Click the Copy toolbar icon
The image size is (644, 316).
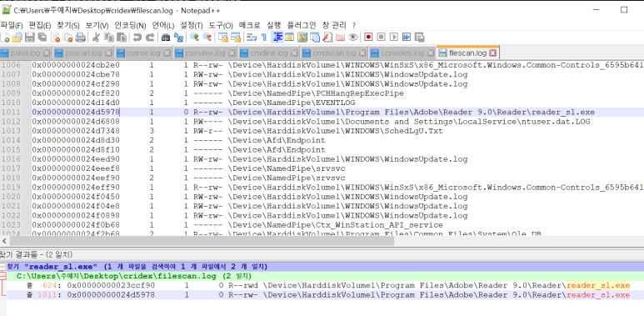[x=109, y=38]
